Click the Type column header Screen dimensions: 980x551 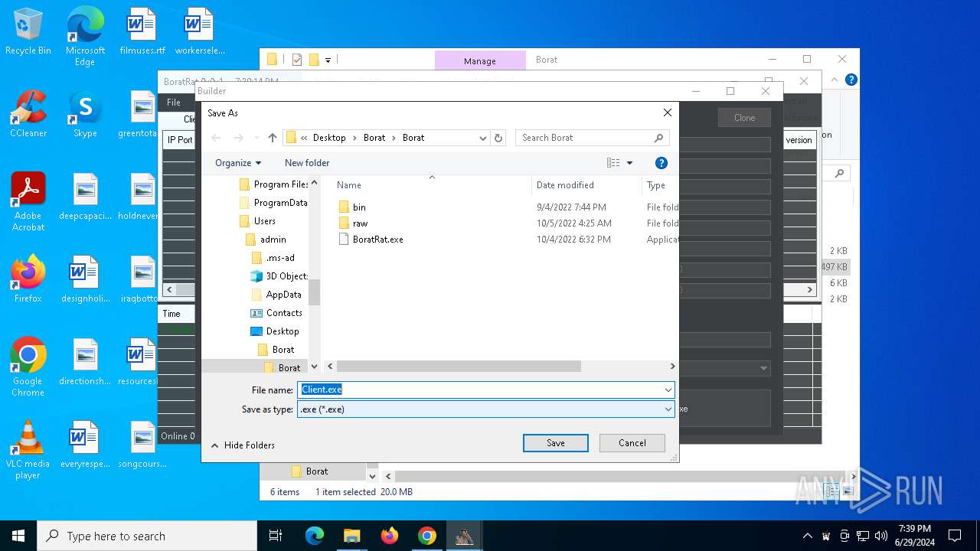coord(659,185)
